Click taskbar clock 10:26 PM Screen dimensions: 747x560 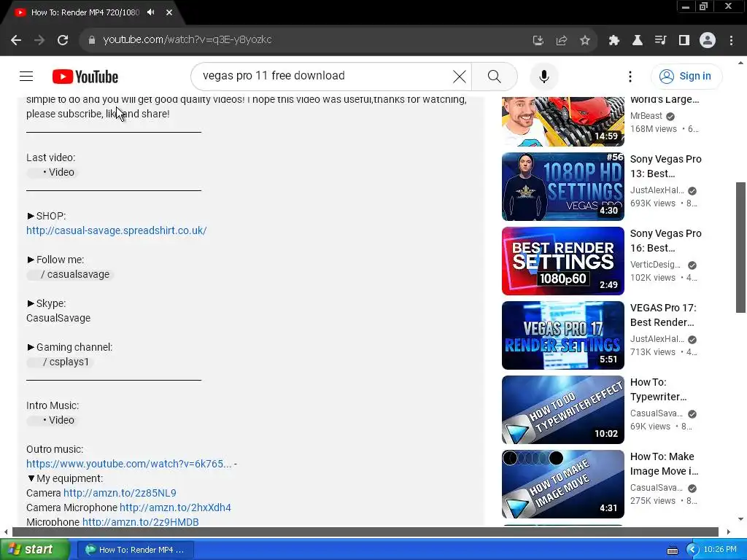[720, 550]
